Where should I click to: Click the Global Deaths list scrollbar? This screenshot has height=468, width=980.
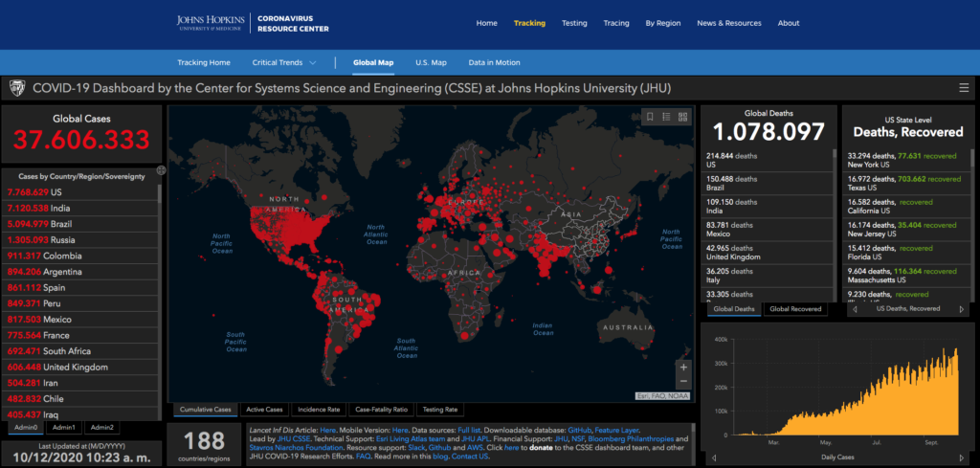(835, 225)
